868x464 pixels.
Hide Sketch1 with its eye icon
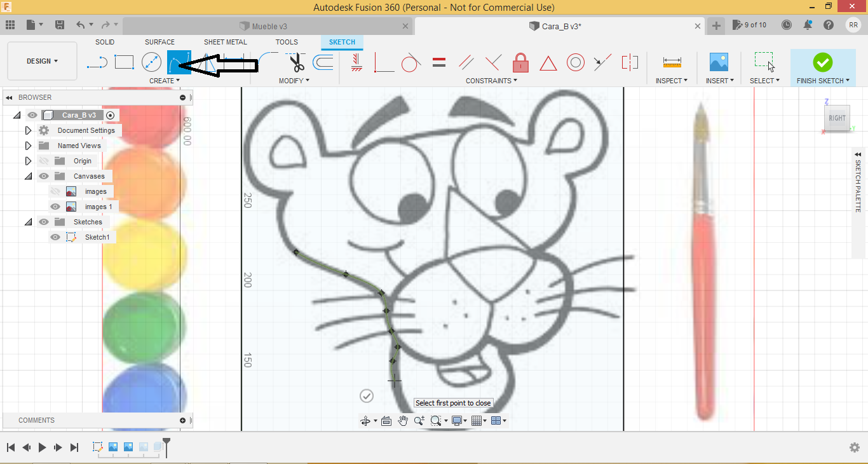pos(55,237)
